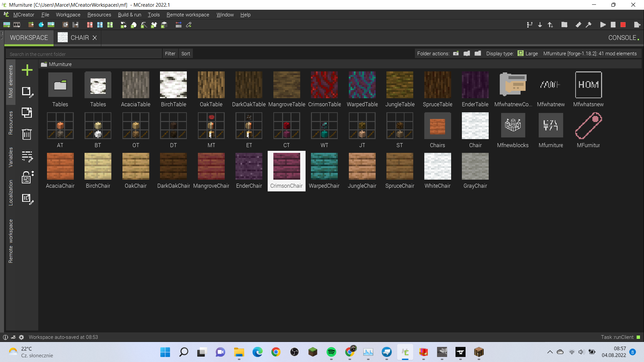Click the edit element code lines icon
This screenshot has height=362, width=644.
pyautogui.click(x=27, y=156)
